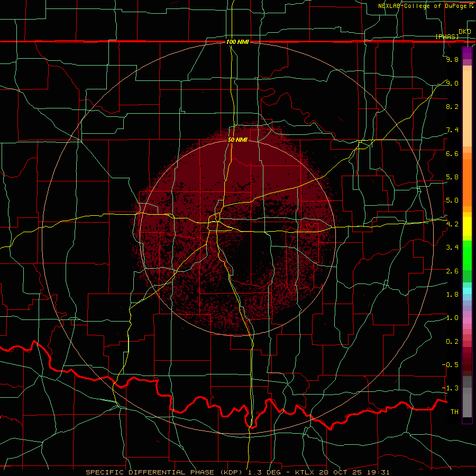This screenshot has width=476, height=476.
Task: Click the 4.2 scale value
Action: pos(452,224)
